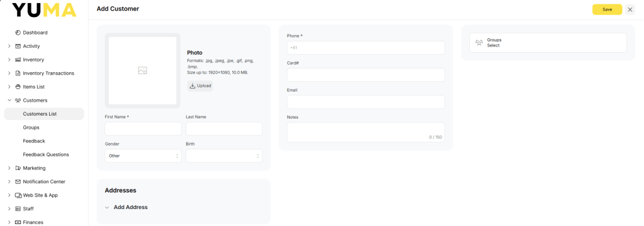This screenshot has height=226, width=644.
Task: Open the Birth date dropdown
Action: click(x=224, y=156)
